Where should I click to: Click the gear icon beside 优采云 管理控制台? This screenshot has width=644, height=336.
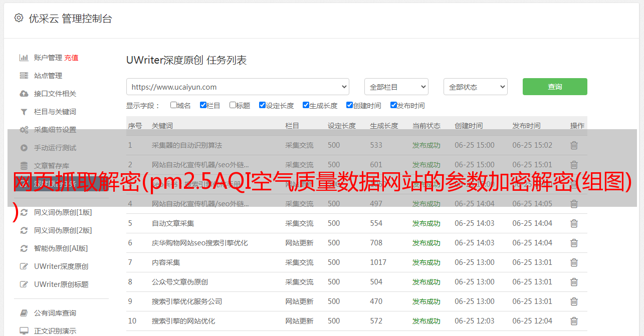19,18
